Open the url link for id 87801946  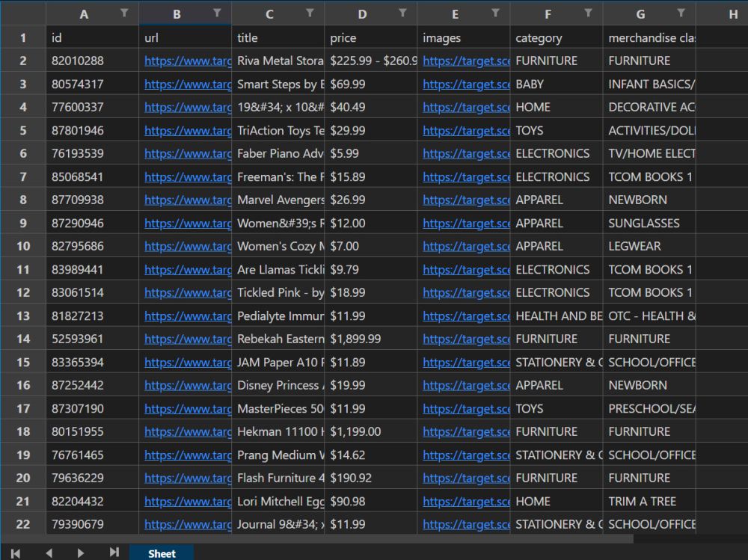coord(188,131)
